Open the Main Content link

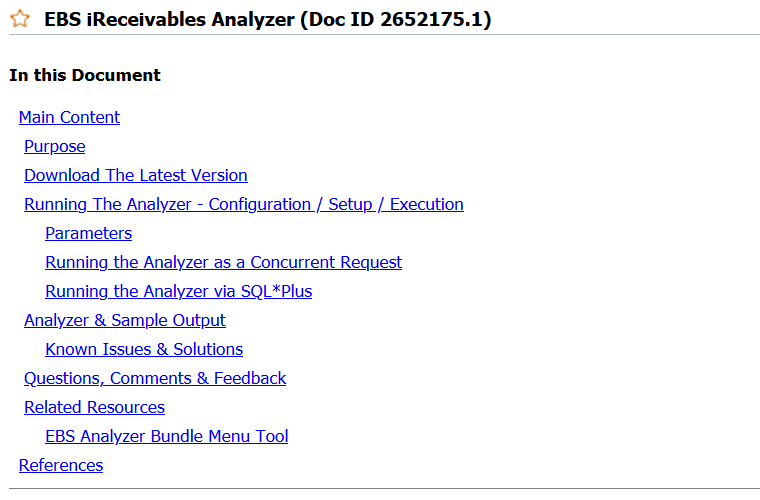pyautogui.click(x=69, y=117)
